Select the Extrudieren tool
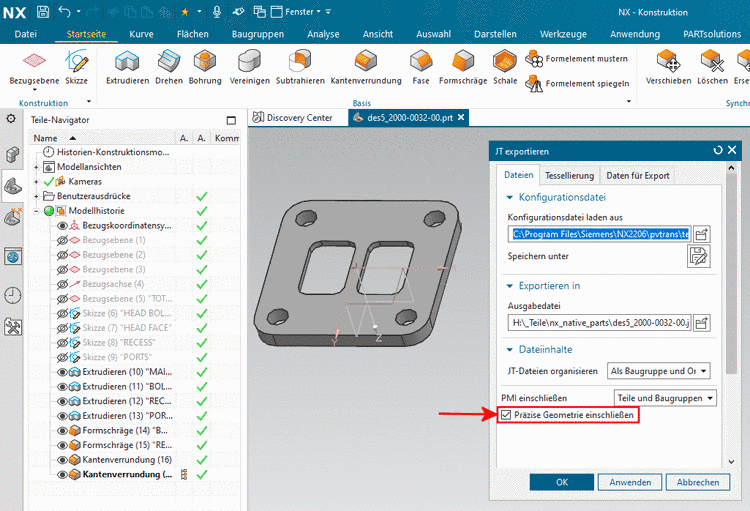The width and height of the screenshot is (750, 511). (x=127, y=68)
